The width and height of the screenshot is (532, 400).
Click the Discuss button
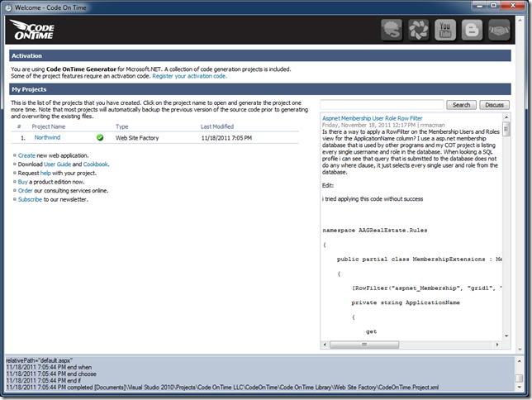tap(494, 105)
